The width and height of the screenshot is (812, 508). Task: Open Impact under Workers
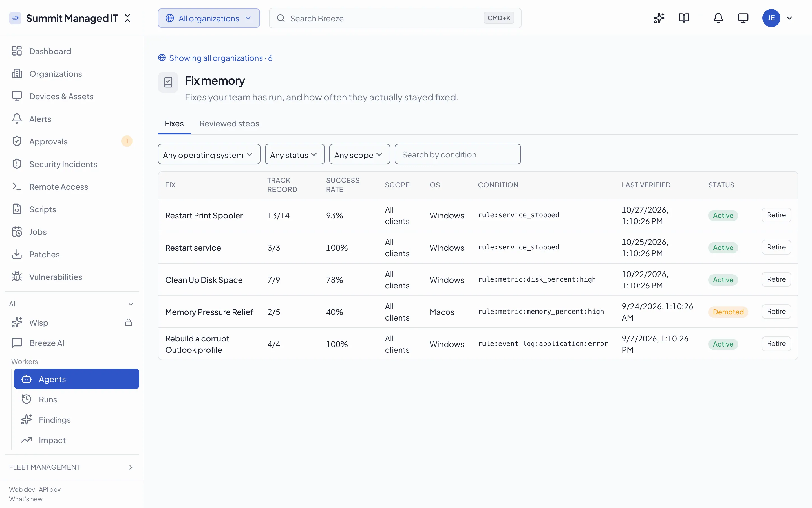click(x=76, y=440)
